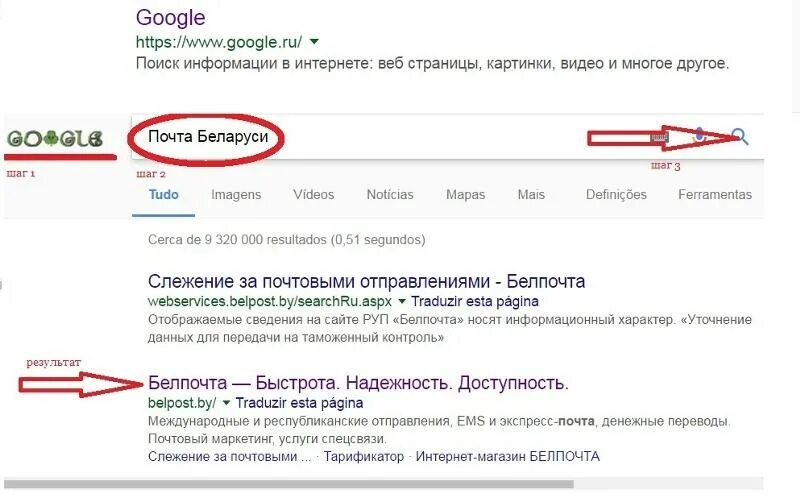
Task: Open the Mais menu
Action: [x=531, y=194]
